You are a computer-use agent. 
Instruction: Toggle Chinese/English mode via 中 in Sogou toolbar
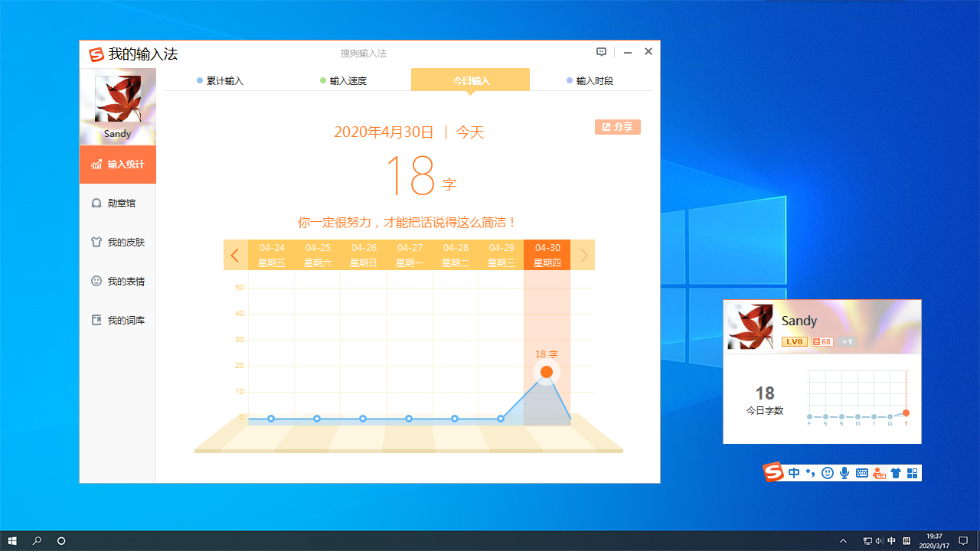click(794, 473)
